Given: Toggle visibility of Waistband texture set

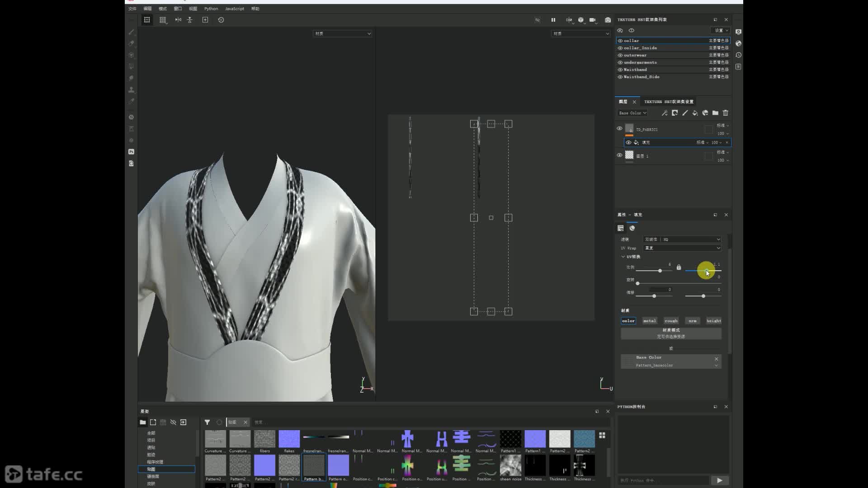Looking at the screenshot, I should coord(620,70).
